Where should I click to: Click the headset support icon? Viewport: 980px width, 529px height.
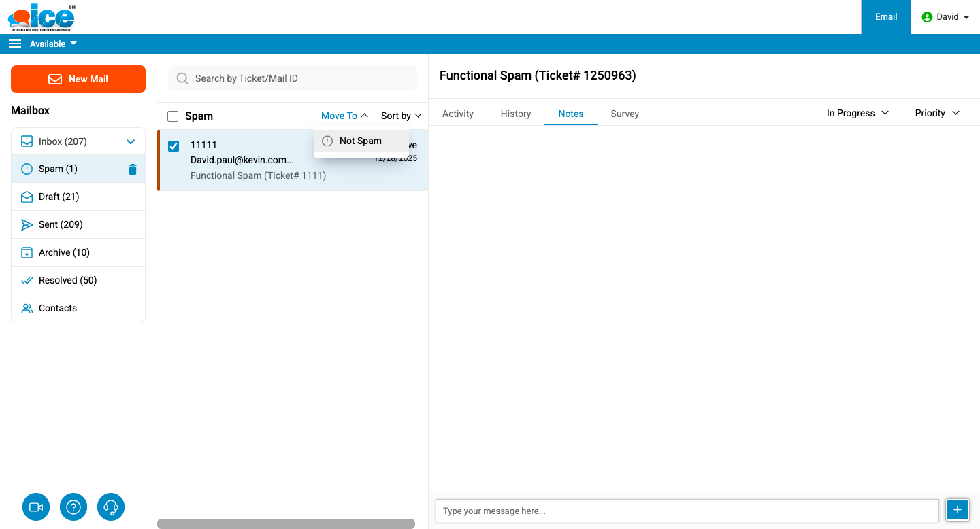(x=111, y=507)
